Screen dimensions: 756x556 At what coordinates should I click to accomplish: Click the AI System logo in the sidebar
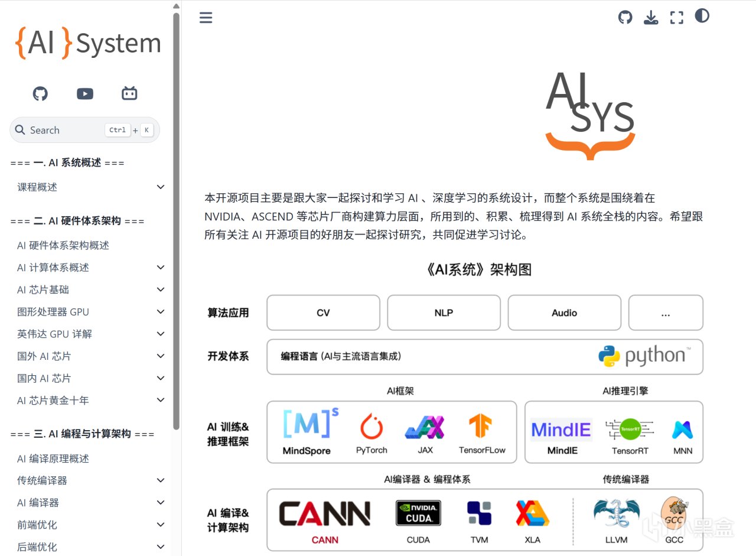pyautogui.click(x=87, y=43)
